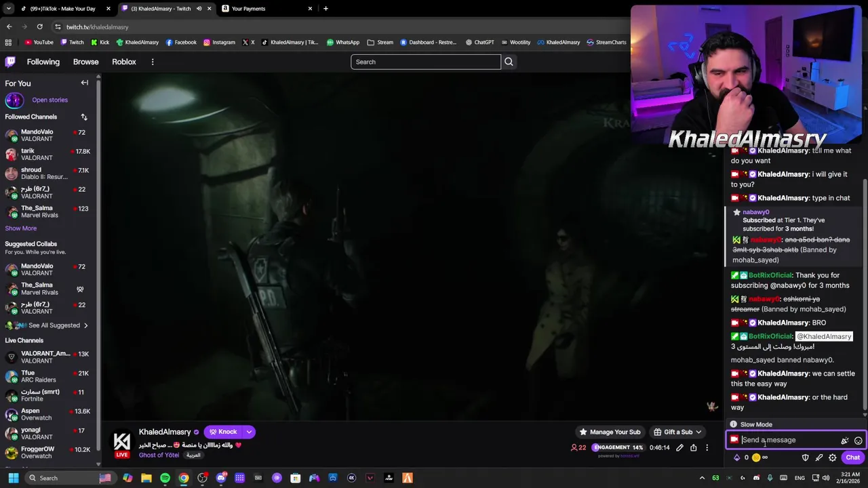
Task: Open the shroud Diablo II channel
Action: tap(47, 174)
